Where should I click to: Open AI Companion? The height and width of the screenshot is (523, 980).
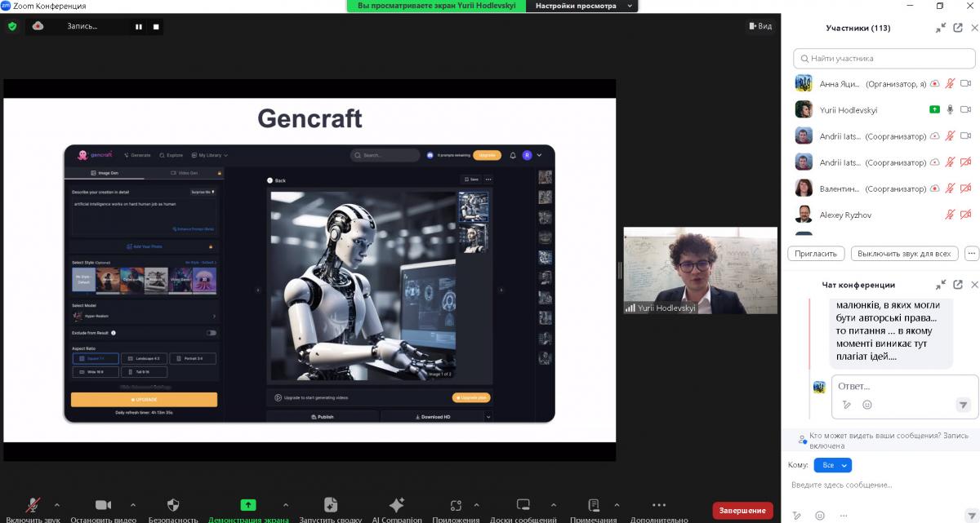pos(397,505)
